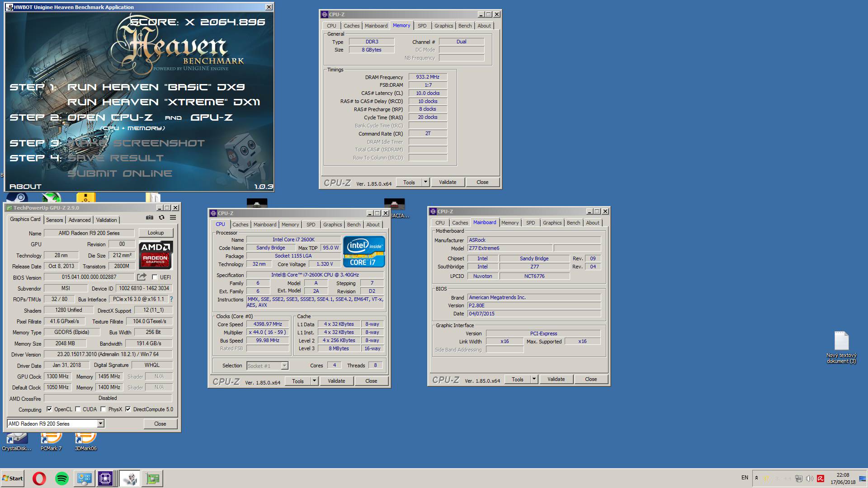Click Tools button in CPU-Z Memory window
This screenshot has height=488, width=868.
[x=409, y=182]
